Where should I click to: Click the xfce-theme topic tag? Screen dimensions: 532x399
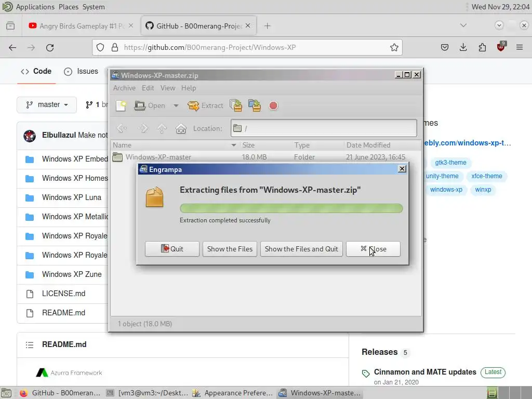[x=486, y=176]
